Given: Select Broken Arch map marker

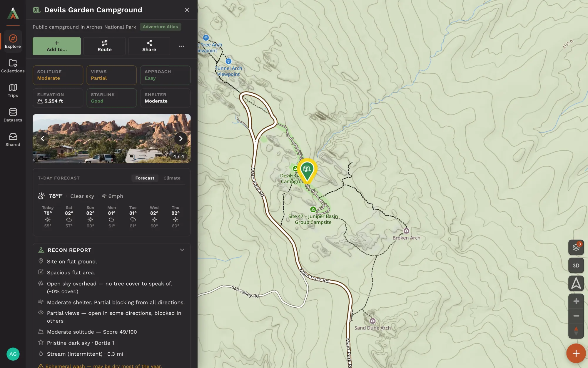Looking at the screenshot, I should [x=406, y=231].
